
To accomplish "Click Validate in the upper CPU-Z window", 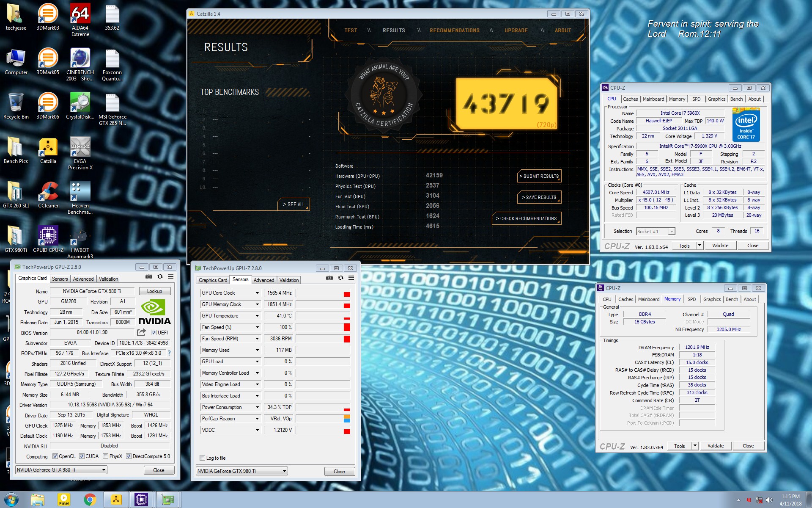I will [720, 246].
